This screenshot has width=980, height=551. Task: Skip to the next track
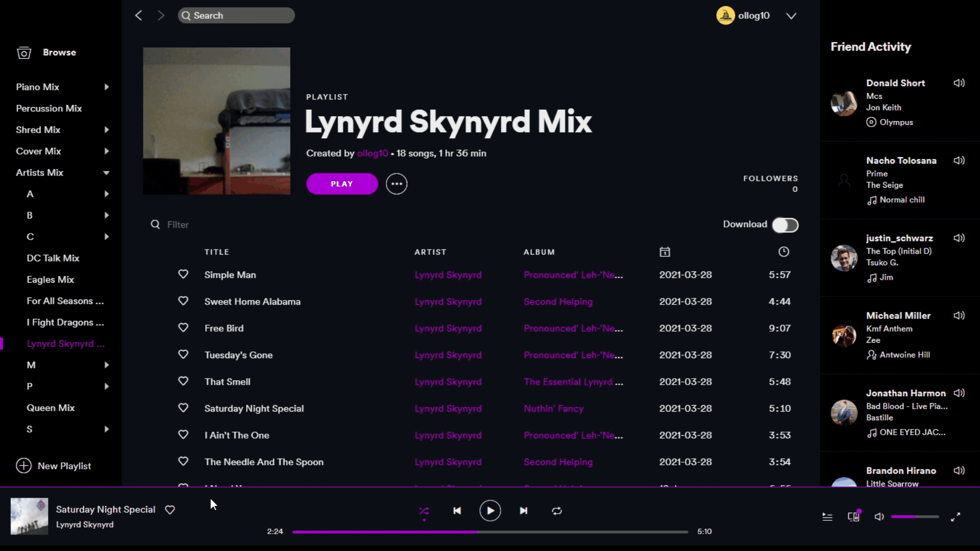tap(524, 511)
